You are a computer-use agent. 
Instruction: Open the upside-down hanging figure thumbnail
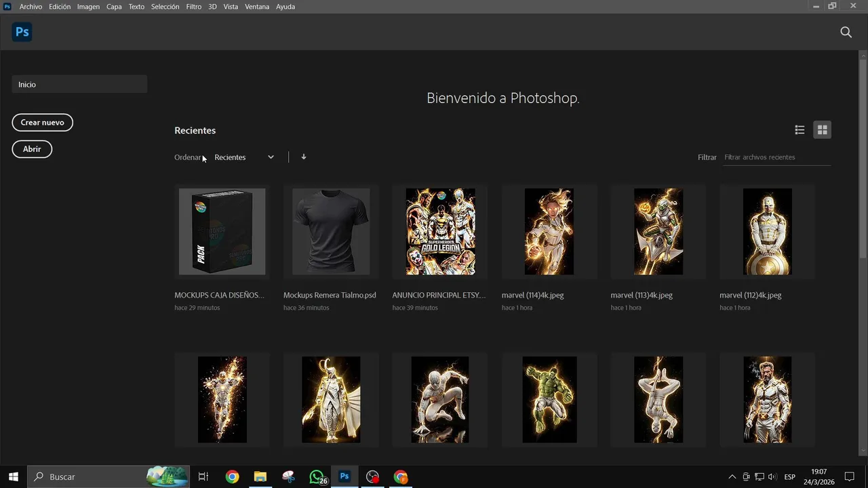tap(658, 400)
